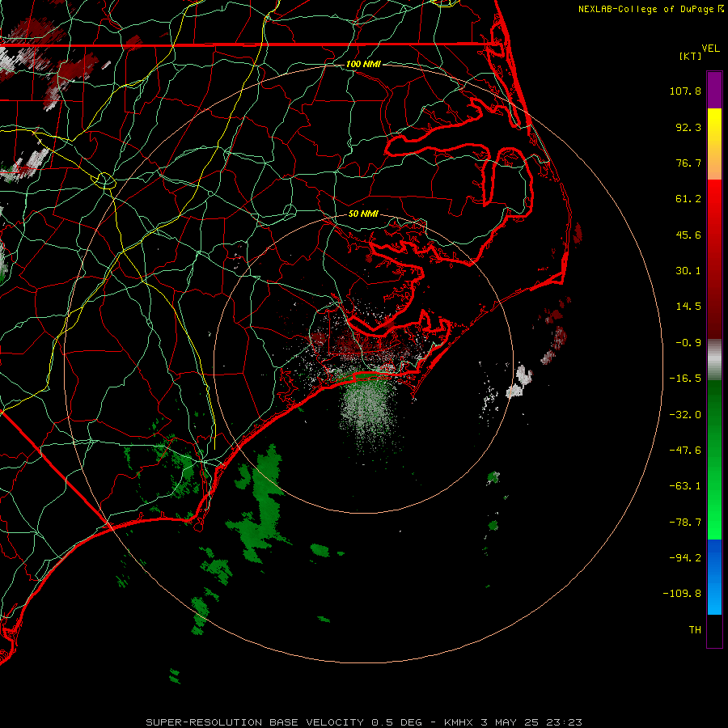Click the TH label below color scale
The image size is (728, 728).
pyautogui.click(x=695, y=629)
